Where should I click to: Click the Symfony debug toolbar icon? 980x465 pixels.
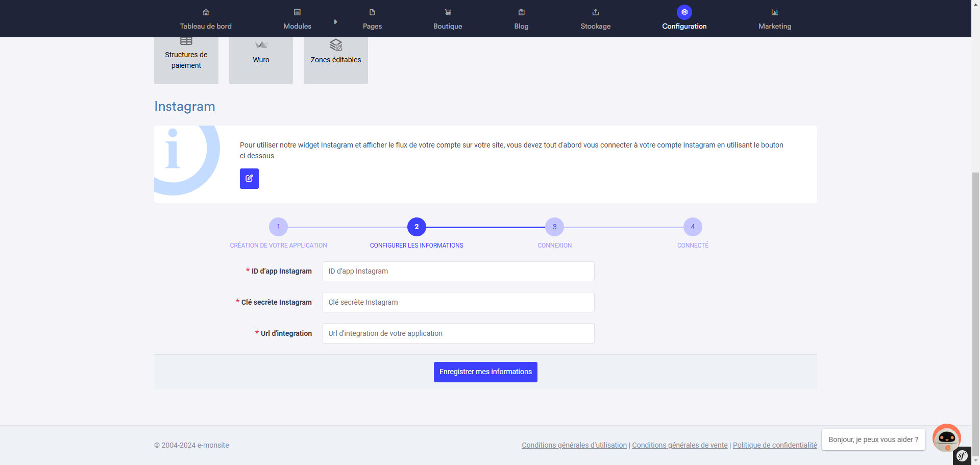point(962,456)
